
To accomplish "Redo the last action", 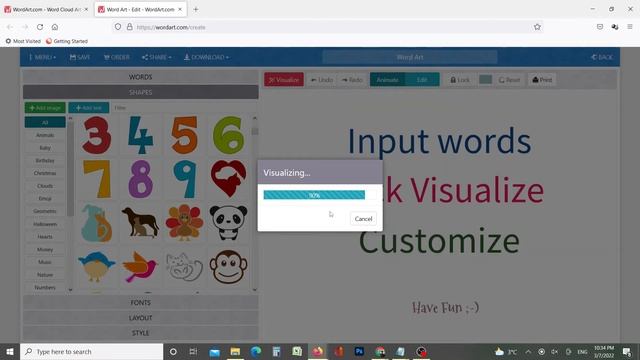I will point(352,80).
